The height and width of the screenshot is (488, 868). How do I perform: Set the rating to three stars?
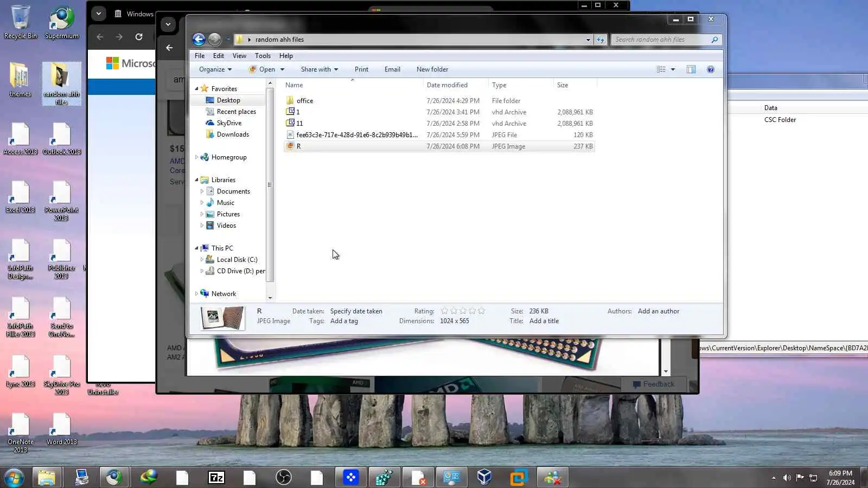click(x=463, y=311)
